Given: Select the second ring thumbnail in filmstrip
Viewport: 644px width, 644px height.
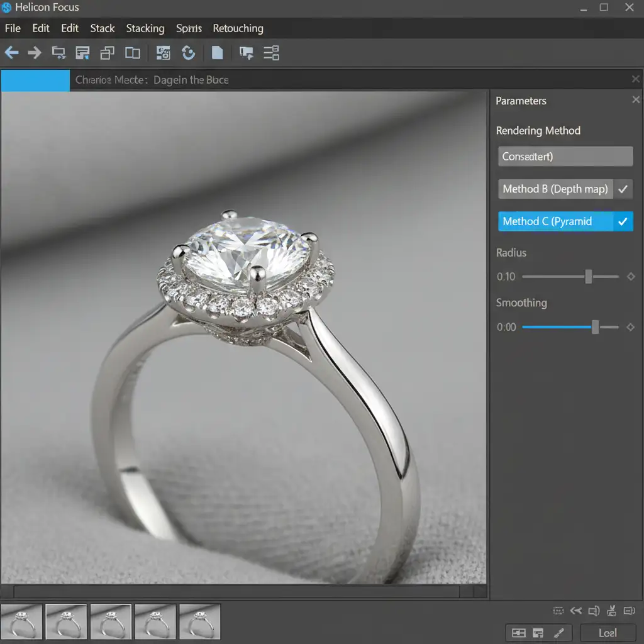Looking at the screenshot, I should click(x=66, y=622).
